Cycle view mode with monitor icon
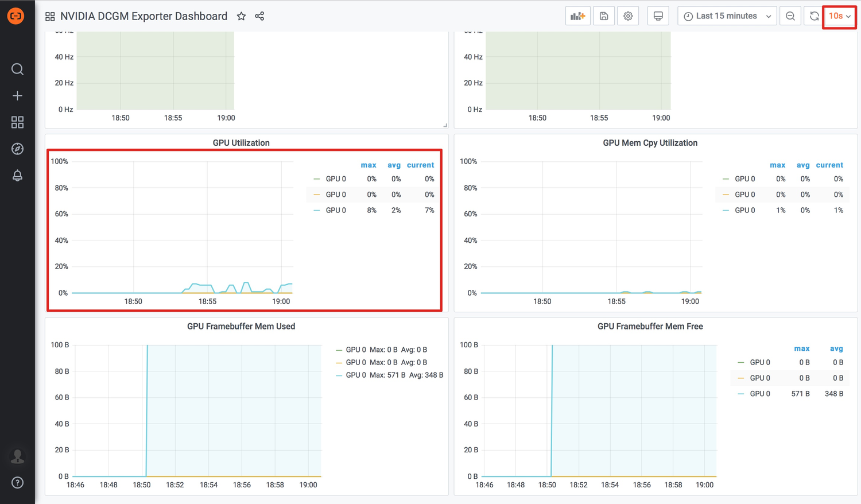 658,16
